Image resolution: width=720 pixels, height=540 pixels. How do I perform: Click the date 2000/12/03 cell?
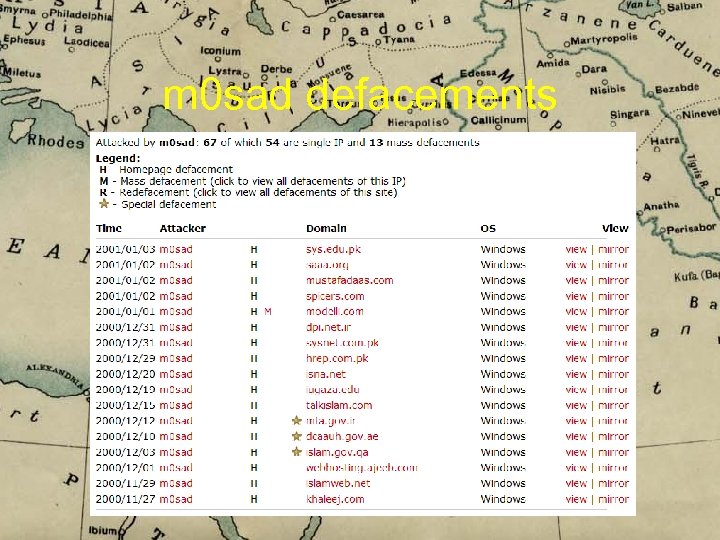(x=125, y=452)
